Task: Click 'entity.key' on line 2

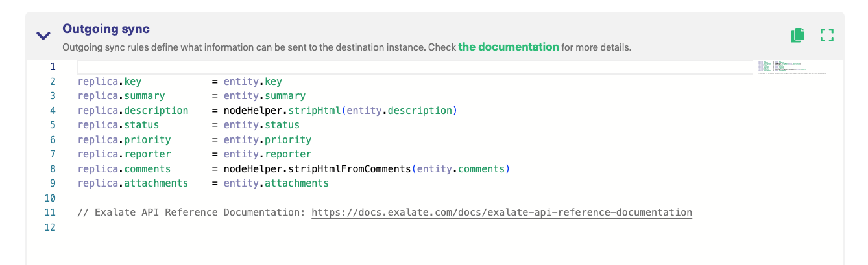Action: point(253,82)
